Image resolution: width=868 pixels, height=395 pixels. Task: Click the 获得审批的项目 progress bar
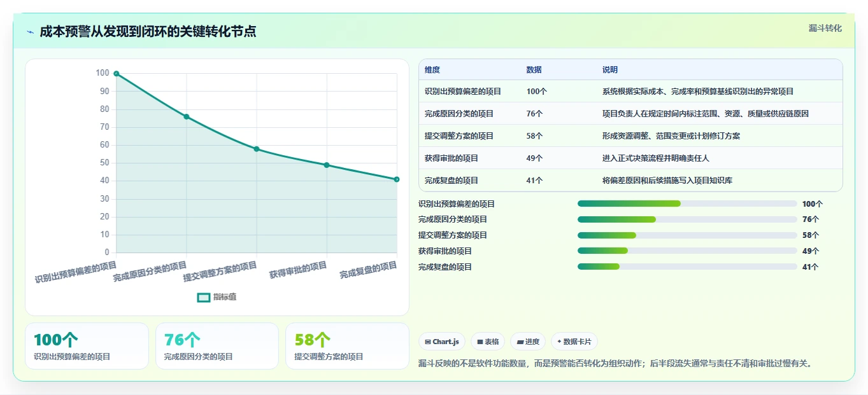(x=687, y=251)
